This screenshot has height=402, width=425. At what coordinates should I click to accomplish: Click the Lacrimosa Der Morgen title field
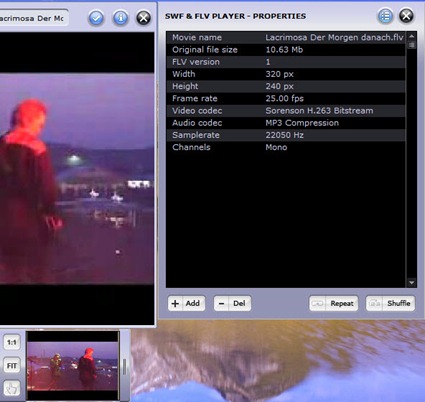point(33,18)
